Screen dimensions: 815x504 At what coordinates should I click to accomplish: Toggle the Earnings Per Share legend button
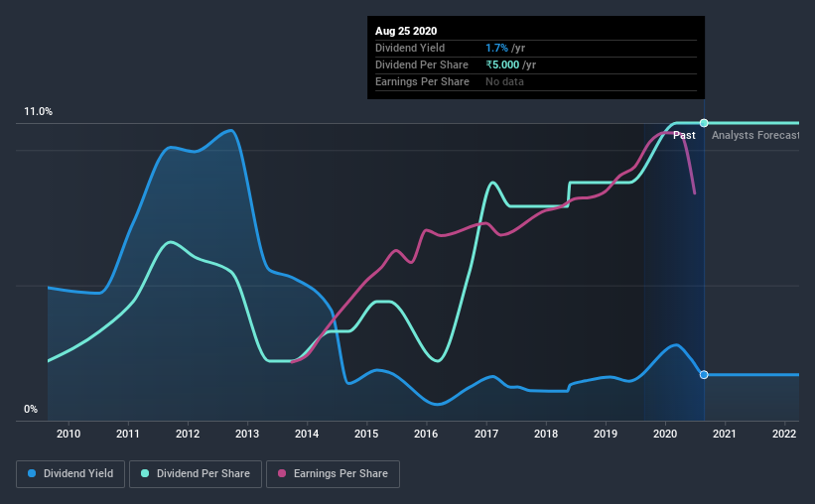click(x=333, y=474)
